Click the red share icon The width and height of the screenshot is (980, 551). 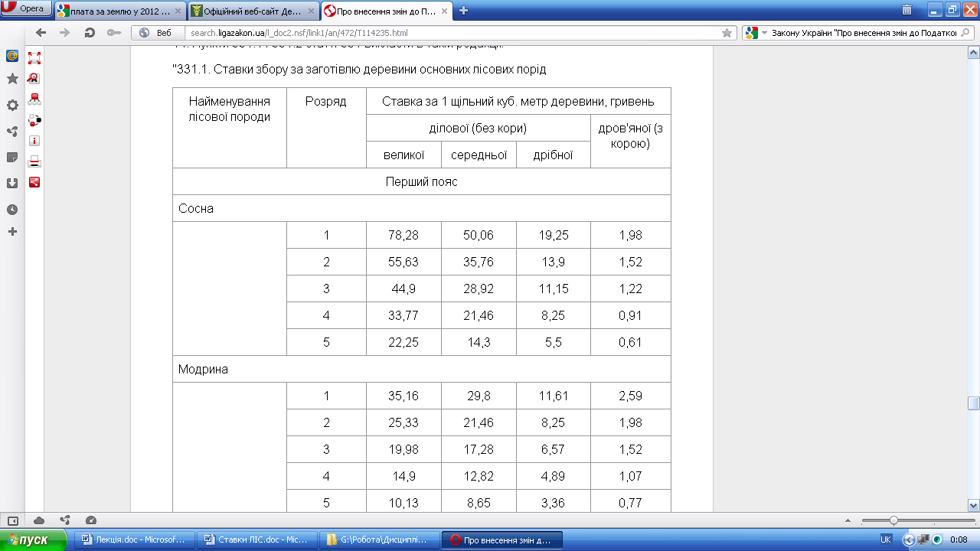point(34,182)
